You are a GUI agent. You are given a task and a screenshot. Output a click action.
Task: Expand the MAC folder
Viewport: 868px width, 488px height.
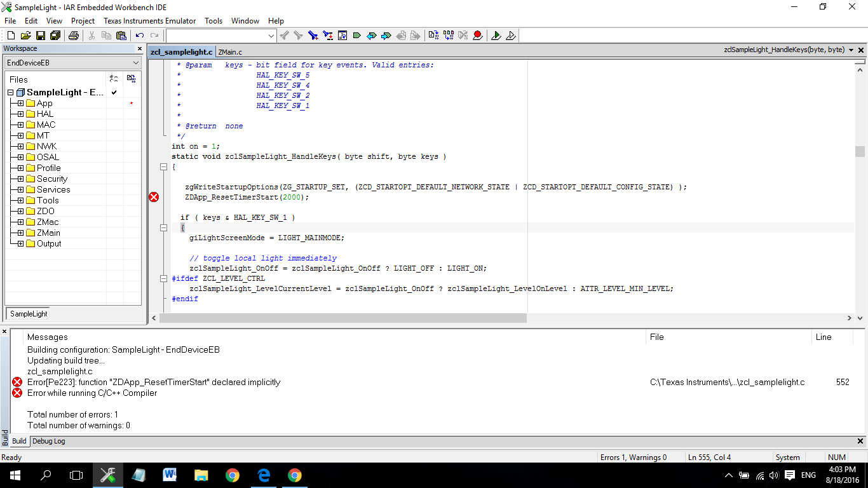(x=20, y=125)
